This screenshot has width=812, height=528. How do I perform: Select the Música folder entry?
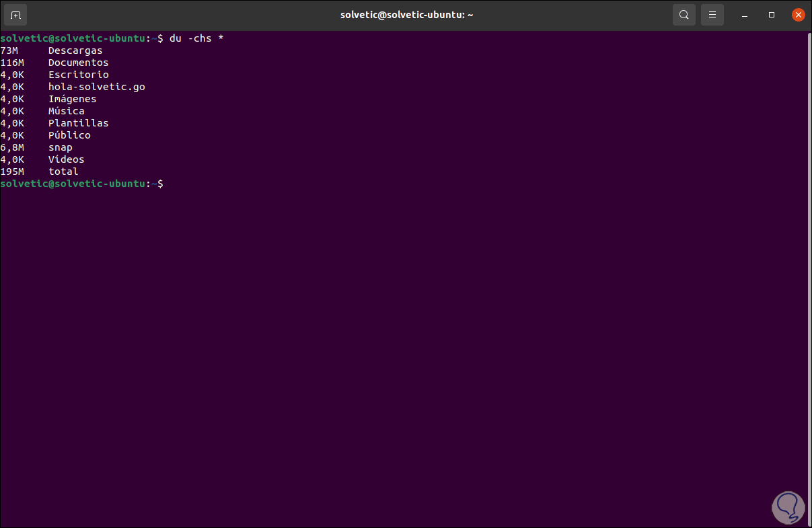pyautogui.click(x=65, y=110)
